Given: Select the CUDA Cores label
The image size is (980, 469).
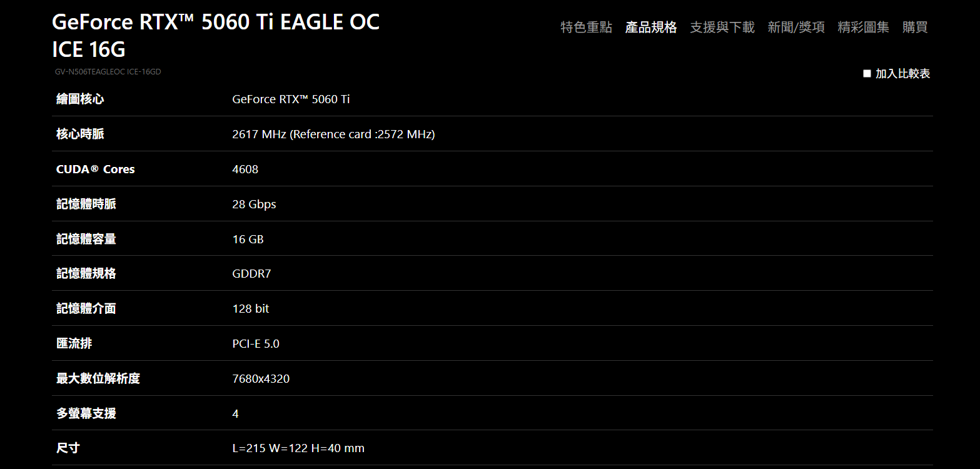Looking at the screenshot, I should click(95, 169).
